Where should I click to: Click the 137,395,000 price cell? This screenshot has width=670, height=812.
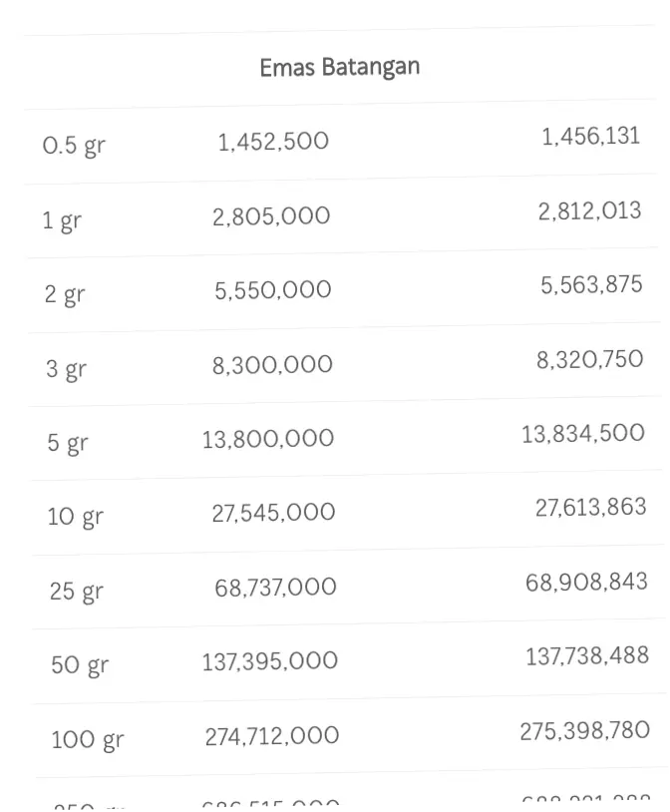pos(270,660)
